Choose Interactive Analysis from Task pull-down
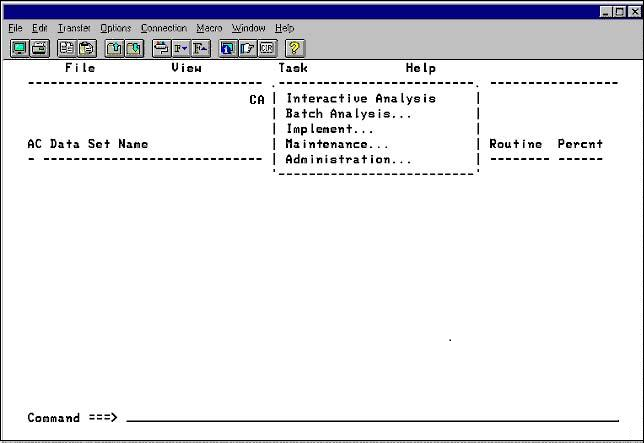The width and height of the screenshot is (644, 443). (361, 99)
